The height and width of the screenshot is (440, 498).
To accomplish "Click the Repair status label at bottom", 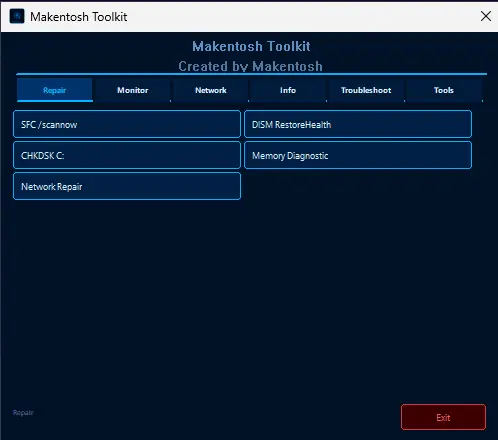I will [23, 413].
